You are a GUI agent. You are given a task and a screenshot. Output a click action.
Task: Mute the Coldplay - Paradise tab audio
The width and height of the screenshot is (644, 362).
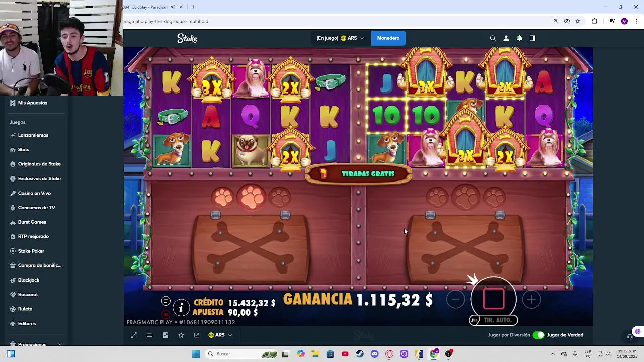point(173,7)
